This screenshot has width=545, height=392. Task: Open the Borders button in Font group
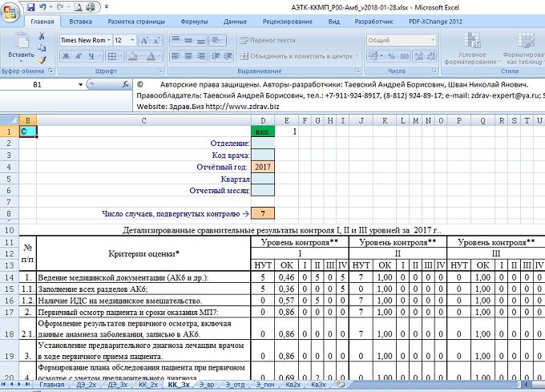112,56
